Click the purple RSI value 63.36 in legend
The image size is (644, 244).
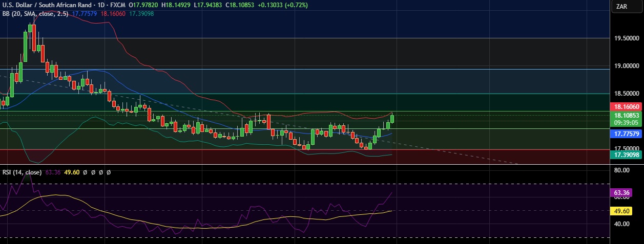(x=53, y=172)
